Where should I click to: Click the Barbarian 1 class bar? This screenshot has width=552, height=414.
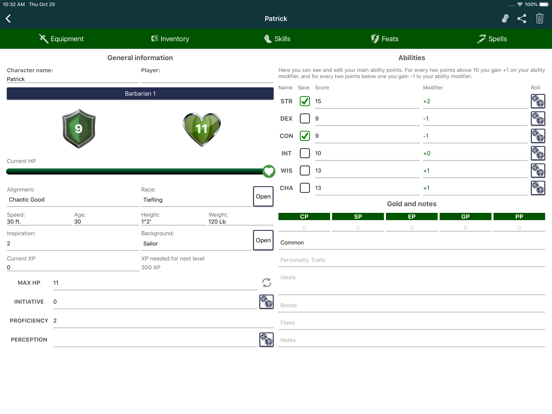pos(140,94)
